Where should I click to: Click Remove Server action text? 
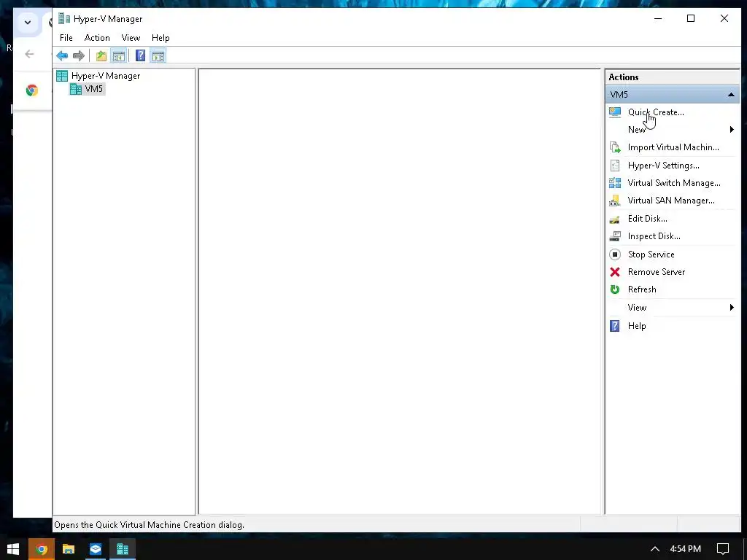tap(657, 272)
